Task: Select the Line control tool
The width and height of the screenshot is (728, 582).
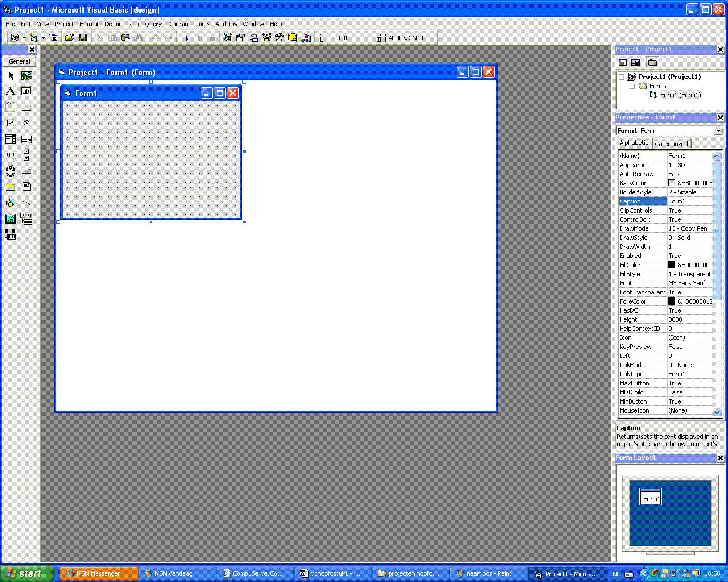Action: click(27, 203)
